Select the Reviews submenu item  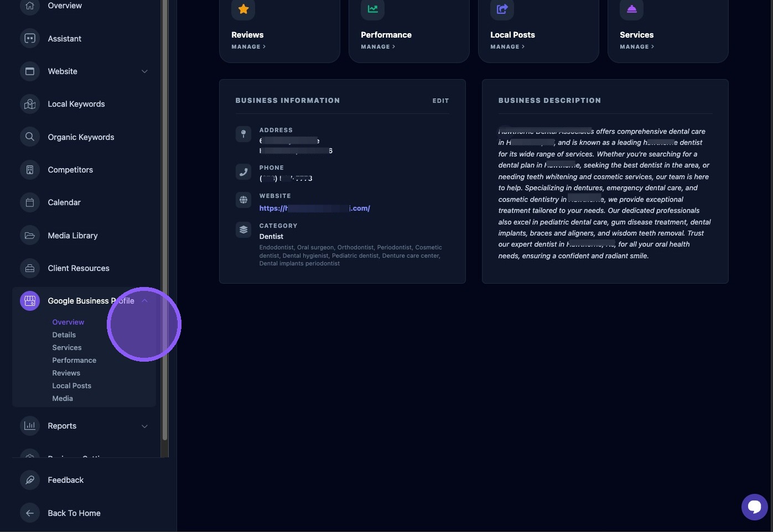click(x=66, y=373)
